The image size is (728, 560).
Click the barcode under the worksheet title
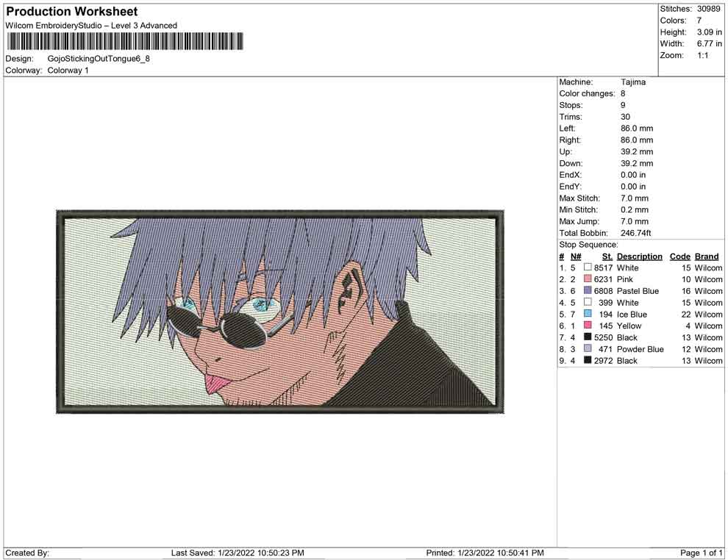point(124,41)
